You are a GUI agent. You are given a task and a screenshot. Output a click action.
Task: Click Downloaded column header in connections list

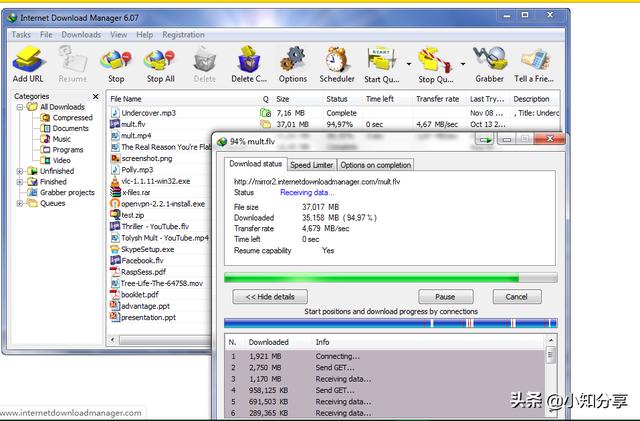point(268,342)
